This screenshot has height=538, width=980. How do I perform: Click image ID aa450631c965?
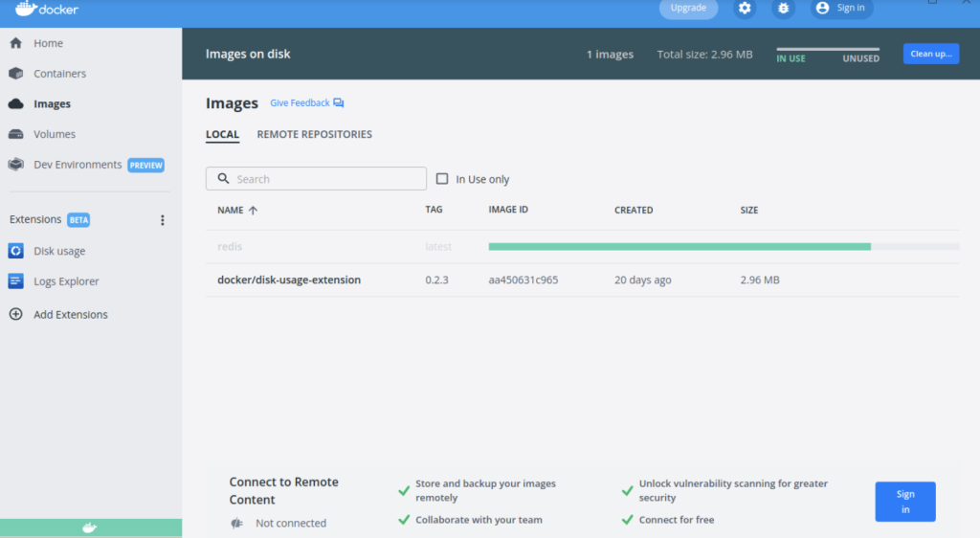click(x=523, y=280)
